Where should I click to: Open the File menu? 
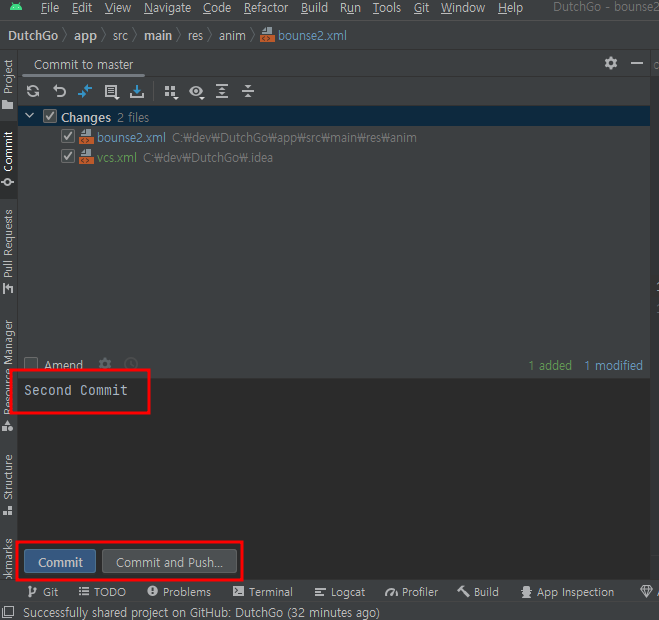[50, 8]
